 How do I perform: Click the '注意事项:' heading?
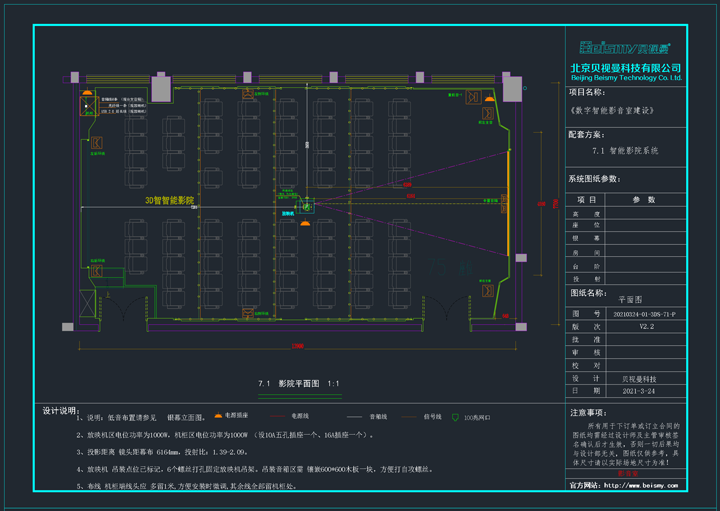coord(588,413)
